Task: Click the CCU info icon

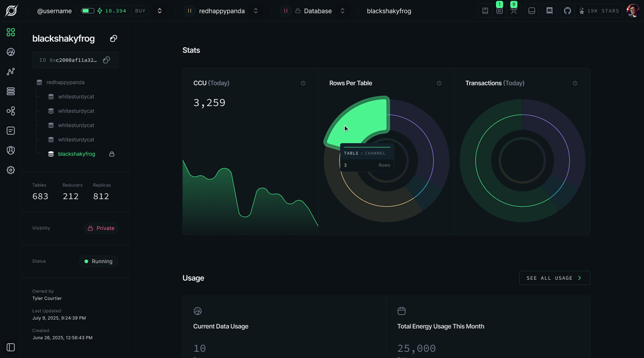Action: pos(303,83)
